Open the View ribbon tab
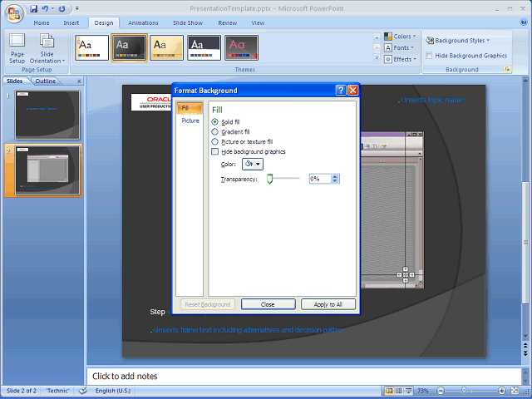532x399 pixels. pos(258,22)
